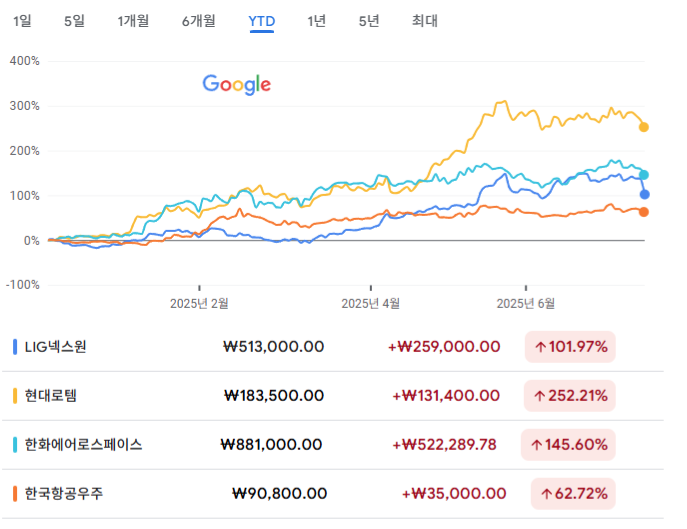
Task: Click the ₩90,800.00 price value
Action: pos(280,494)
